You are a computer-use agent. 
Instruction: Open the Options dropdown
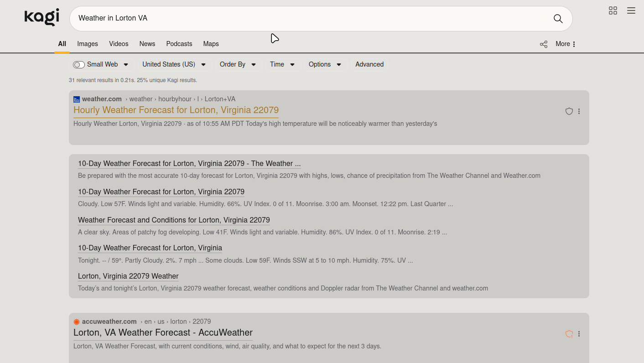pos(325,64)
